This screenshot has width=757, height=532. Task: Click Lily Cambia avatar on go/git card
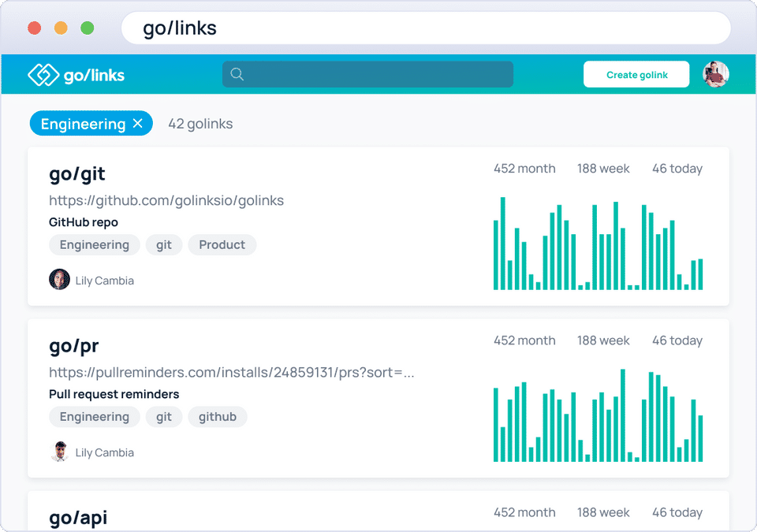pyautogui.click(x=59, y=280)
